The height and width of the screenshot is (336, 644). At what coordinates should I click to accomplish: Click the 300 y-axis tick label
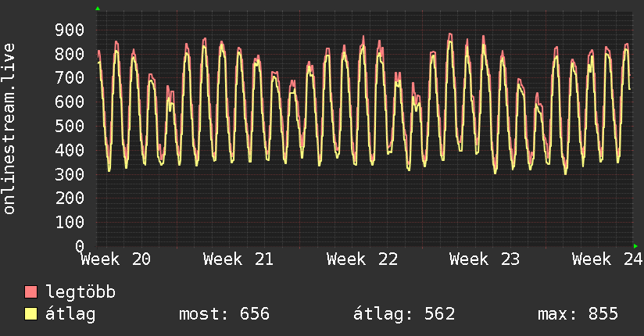(x=70, y=174)
